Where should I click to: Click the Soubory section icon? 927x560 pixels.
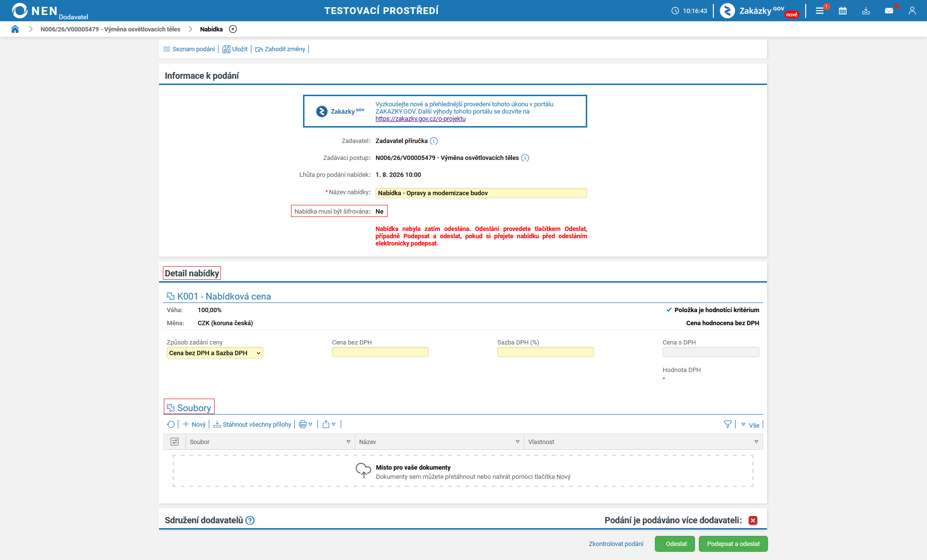[171, 408]
